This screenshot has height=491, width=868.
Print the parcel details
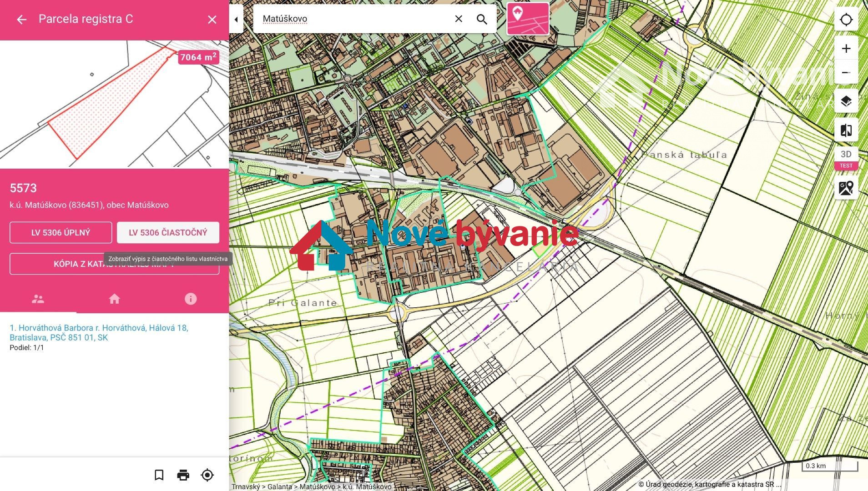[183, 475]
